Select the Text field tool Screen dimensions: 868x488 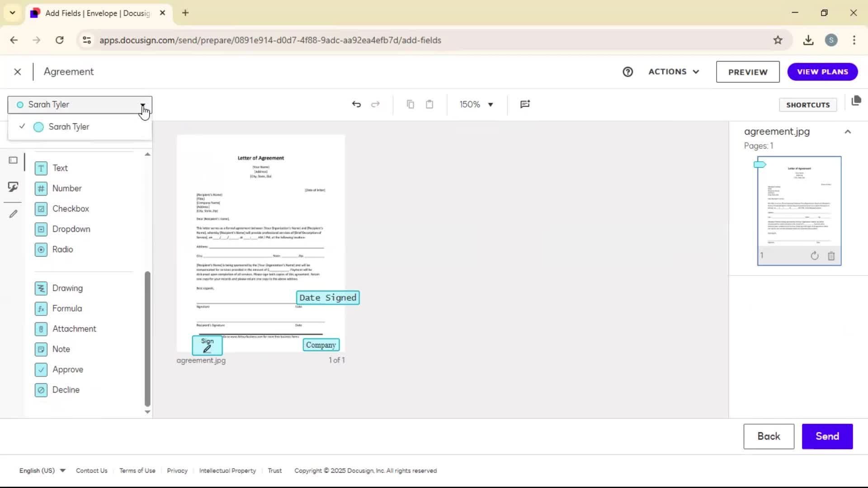(51, 168)
